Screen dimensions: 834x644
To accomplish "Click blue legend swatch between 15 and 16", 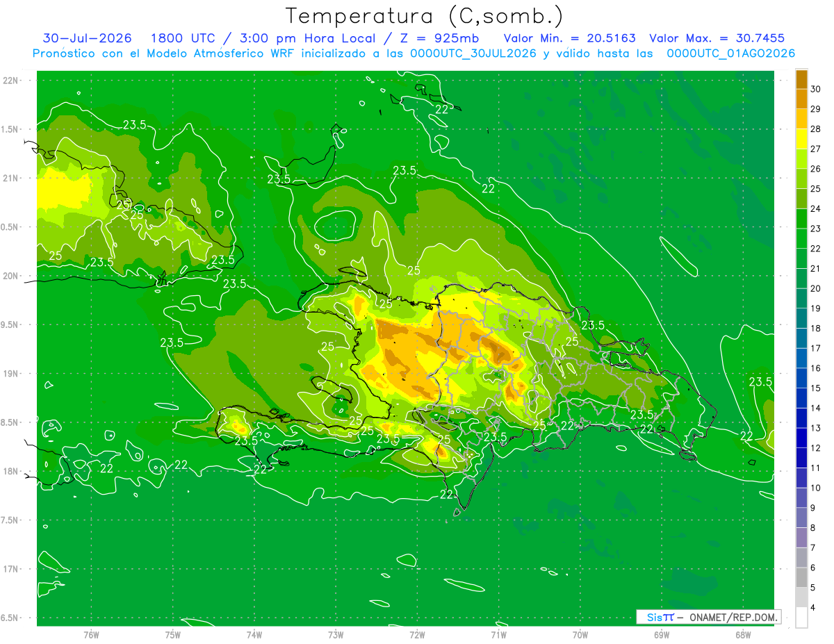I will tap(801, 378).
